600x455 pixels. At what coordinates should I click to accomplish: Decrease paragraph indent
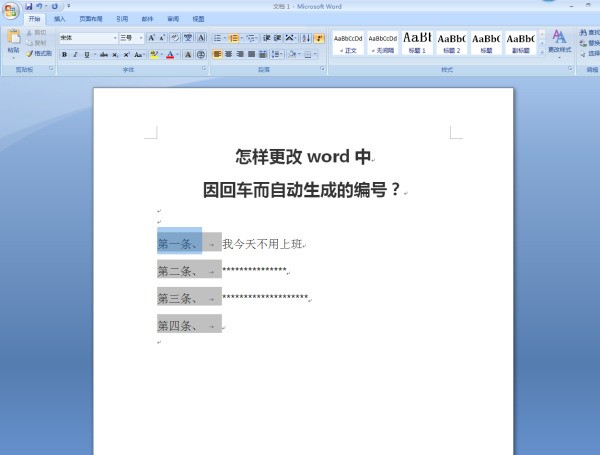click(266, 38)
